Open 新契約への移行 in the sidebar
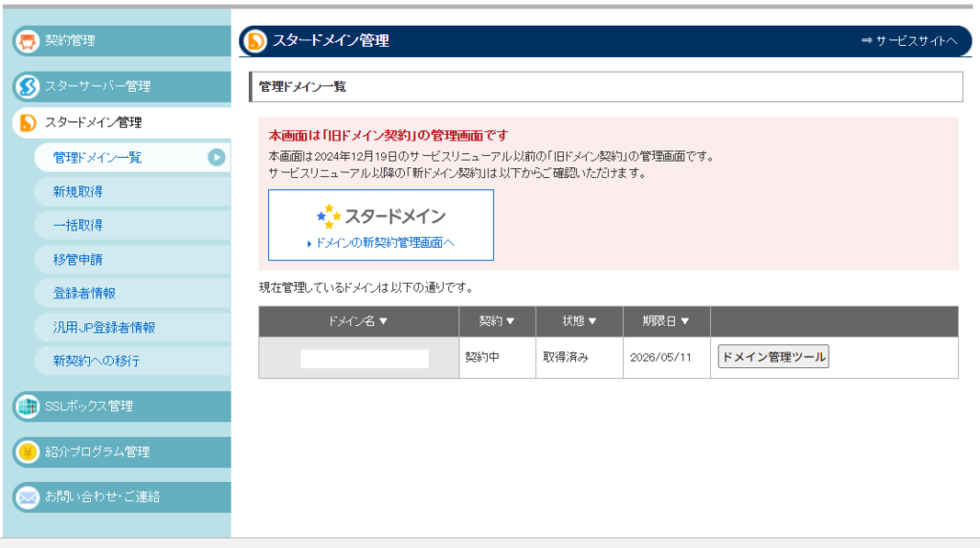Screen dimensions: 980x548 (x=97, y=362)
